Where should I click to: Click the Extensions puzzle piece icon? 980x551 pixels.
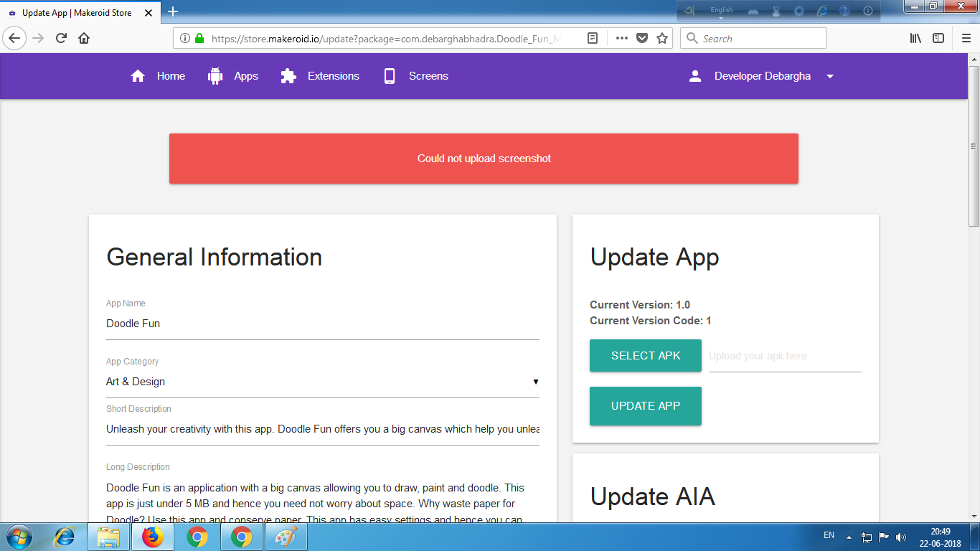click(288, 76)
